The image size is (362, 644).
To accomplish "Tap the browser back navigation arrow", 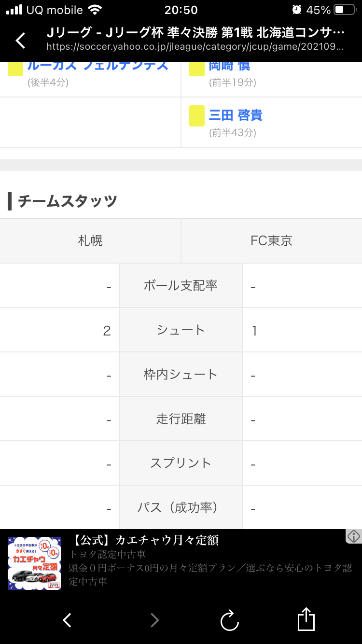I will click(68, 620).
